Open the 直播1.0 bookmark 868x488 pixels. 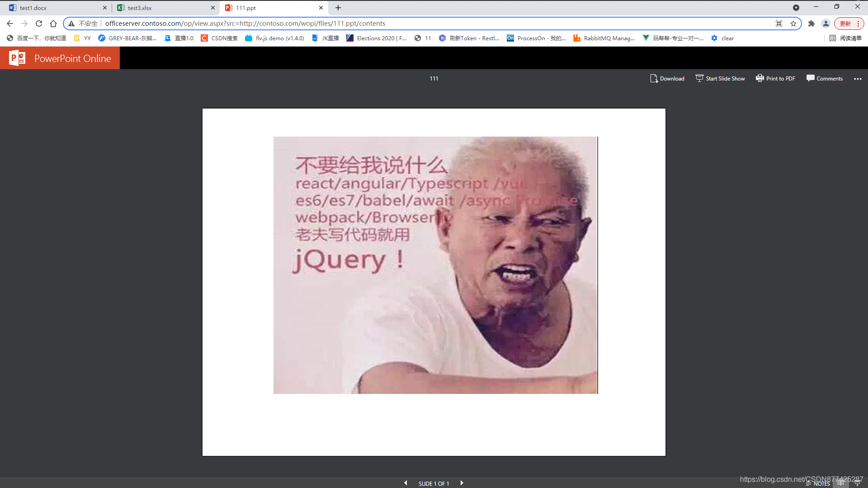coord(179,38)
